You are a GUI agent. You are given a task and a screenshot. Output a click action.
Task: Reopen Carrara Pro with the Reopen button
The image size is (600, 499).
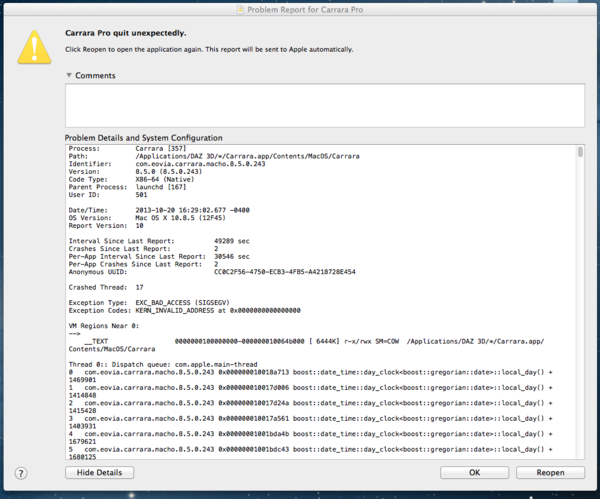click(x=550, y=473)
